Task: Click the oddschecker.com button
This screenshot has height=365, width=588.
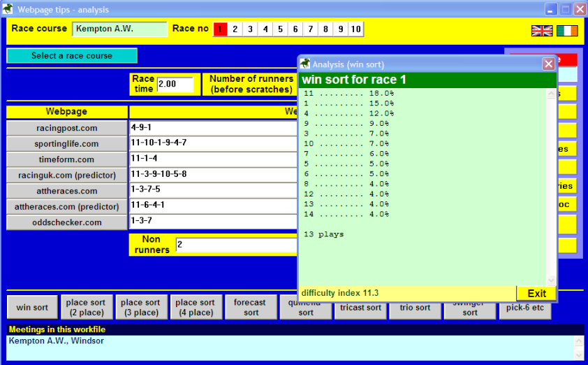Action: point(67,222)
